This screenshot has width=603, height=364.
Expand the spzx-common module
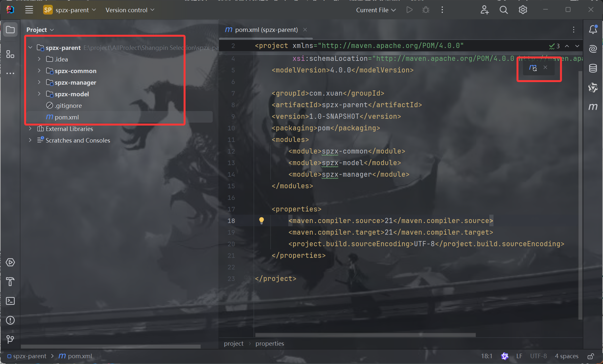coord(39,71)
